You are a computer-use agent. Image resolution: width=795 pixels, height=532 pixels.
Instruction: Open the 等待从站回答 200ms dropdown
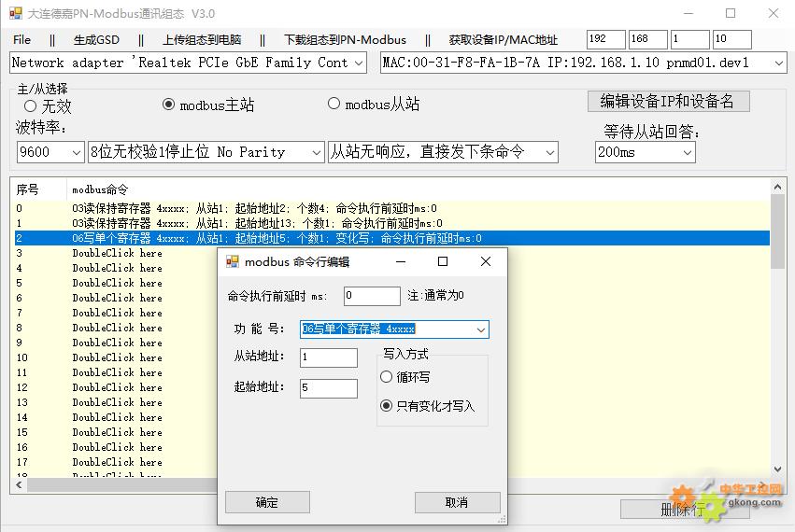click(x=687, y=152)
